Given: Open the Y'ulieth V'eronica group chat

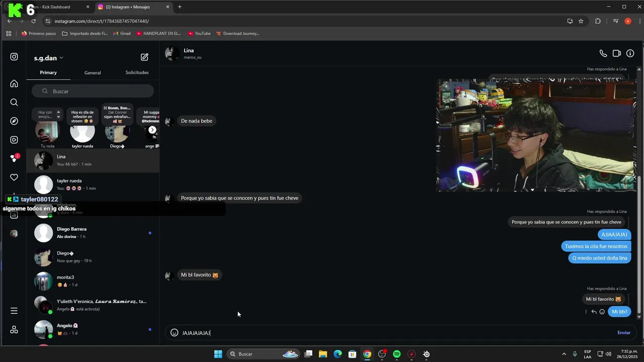Looking at the screenshot, I should tap(93, 305).
